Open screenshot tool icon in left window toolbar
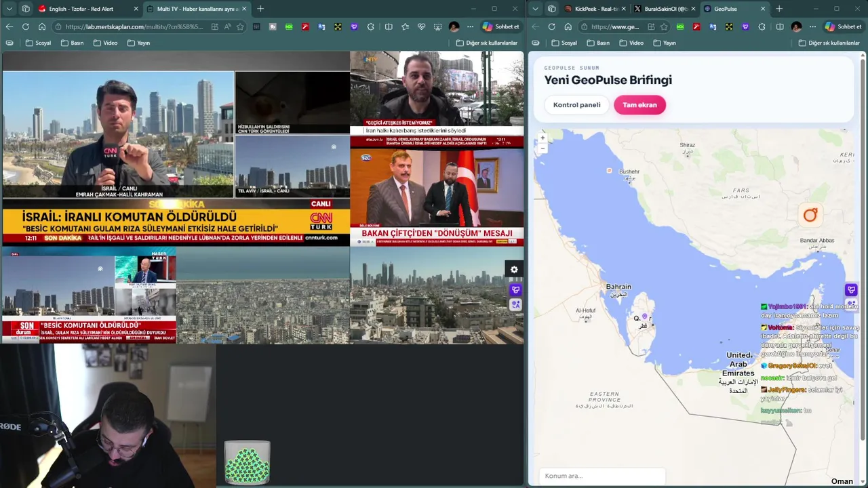 pos(437,26)
